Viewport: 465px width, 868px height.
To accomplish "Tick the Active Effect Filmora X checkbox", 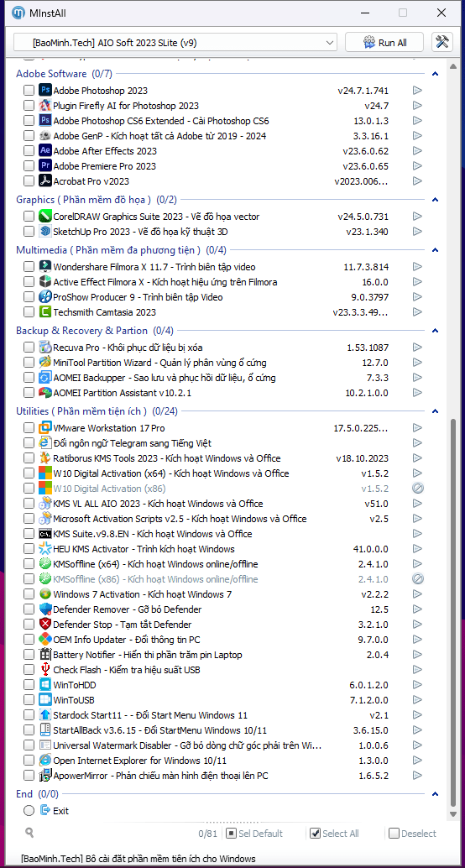I will click(29, 282).
